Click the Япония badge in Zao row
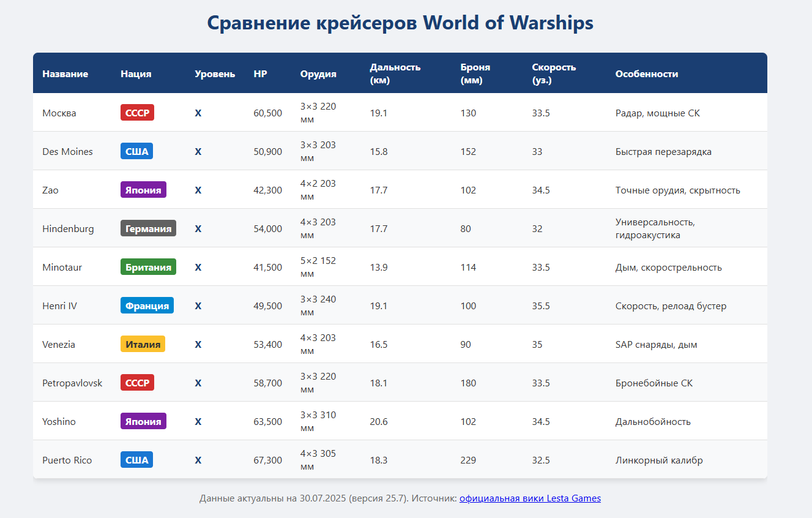 tap(143, 190)
